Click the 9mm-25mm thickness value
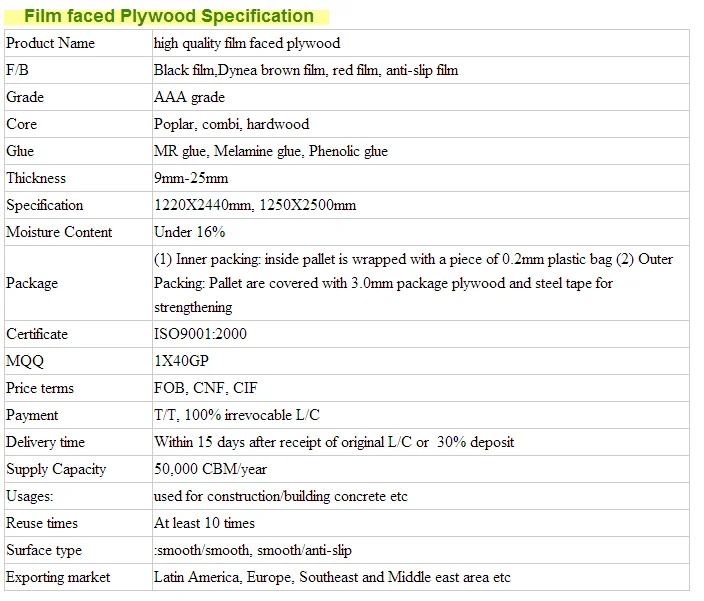 coord(191,178)
